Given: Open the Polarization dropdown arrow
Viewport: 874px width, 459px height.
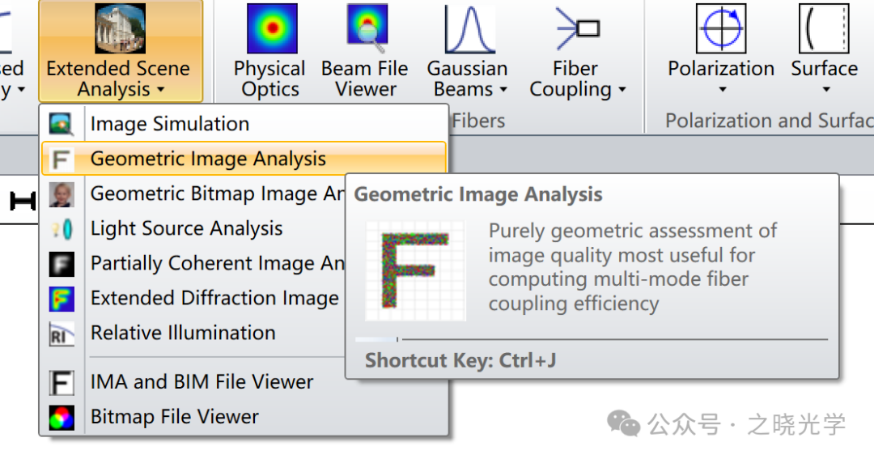Looking at the screenshot, I should coord(721,91).
